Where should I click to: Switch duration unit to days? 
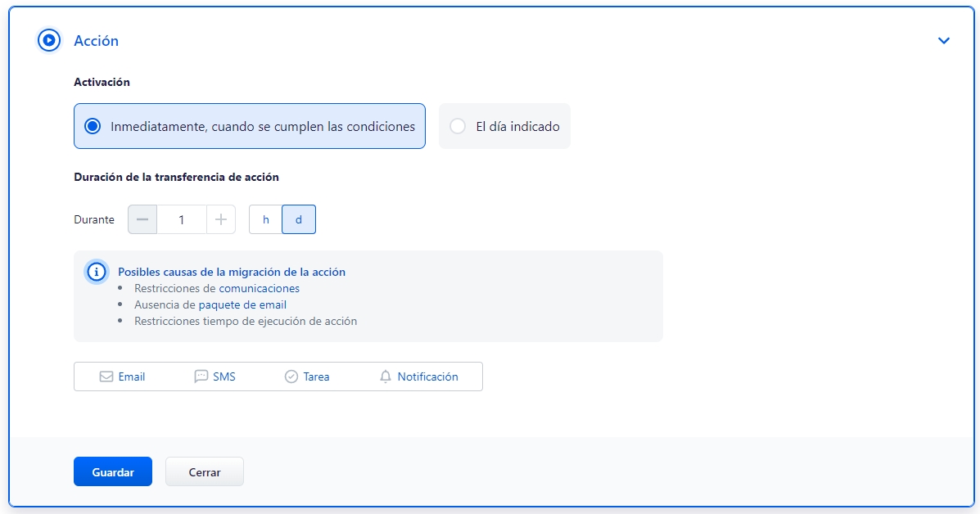coord(299,219)
